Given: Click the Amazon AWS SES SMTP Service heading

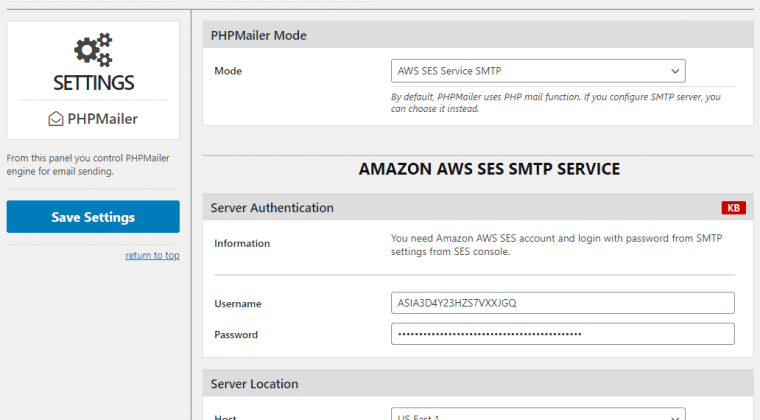Looking at the screenshot, I should point(489,169).
